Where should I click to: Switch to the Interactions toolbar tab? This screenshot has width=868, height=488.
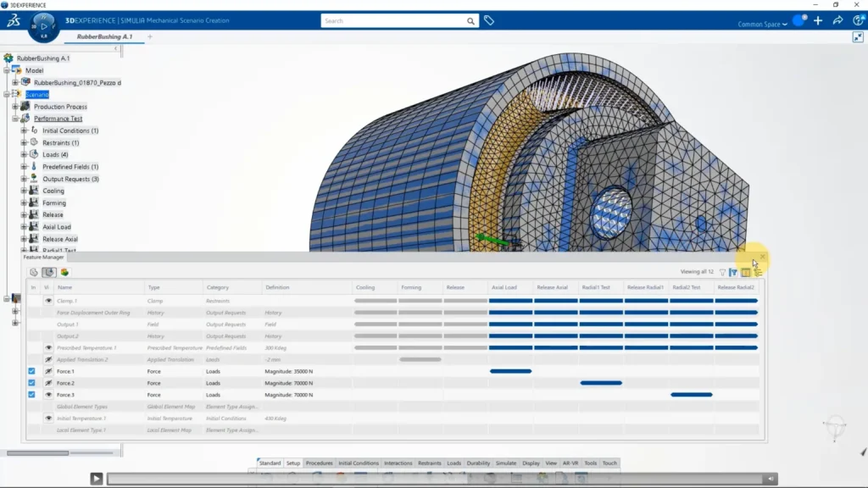pos(398,463)
